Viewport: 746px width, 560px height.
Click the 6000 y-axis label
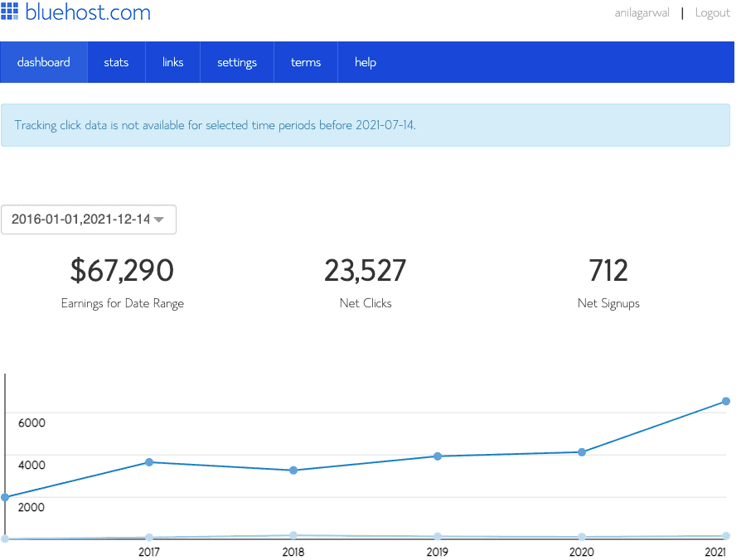coord(31,422)
